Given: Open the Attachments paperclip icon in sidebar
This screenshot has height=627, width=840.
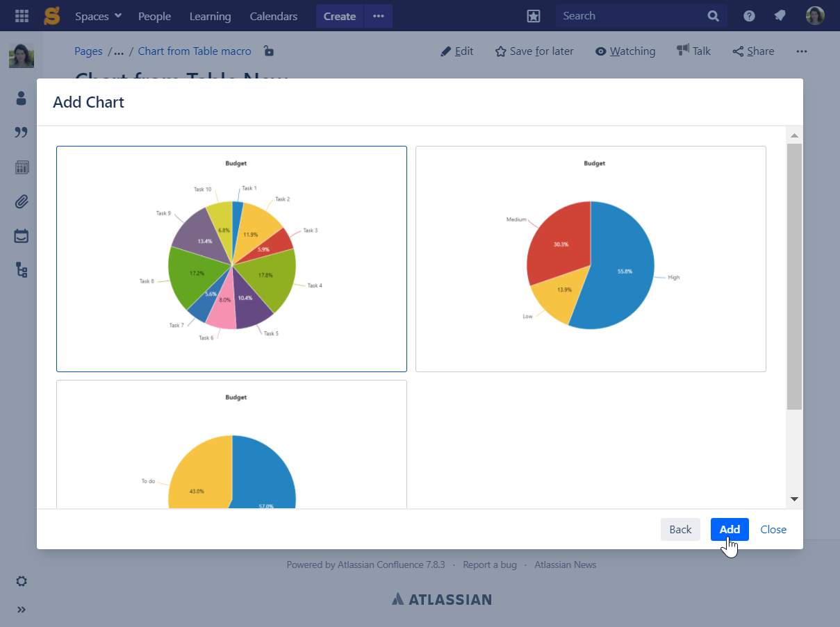Looking at the screenshot, I should (21, 201).
